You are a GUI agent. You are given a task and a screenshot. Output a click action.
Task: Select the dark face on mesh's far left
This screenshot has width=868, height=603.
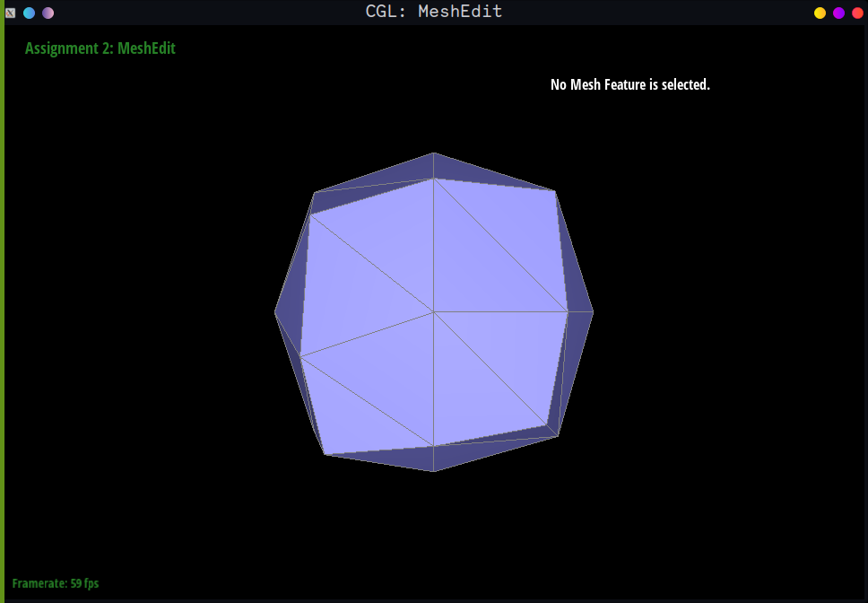[x=289, y=314]
